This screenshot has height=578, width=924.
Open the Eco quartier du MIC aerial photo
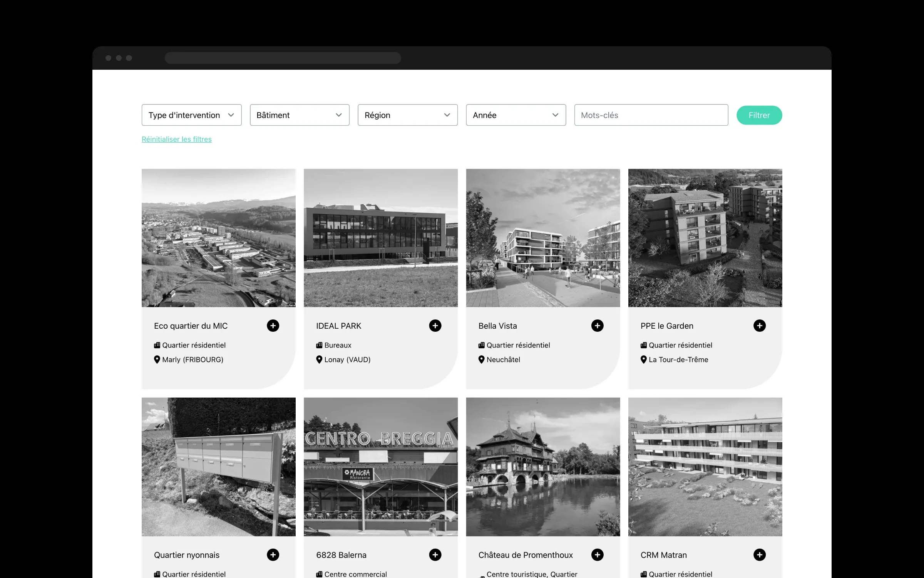click(219, 238)
